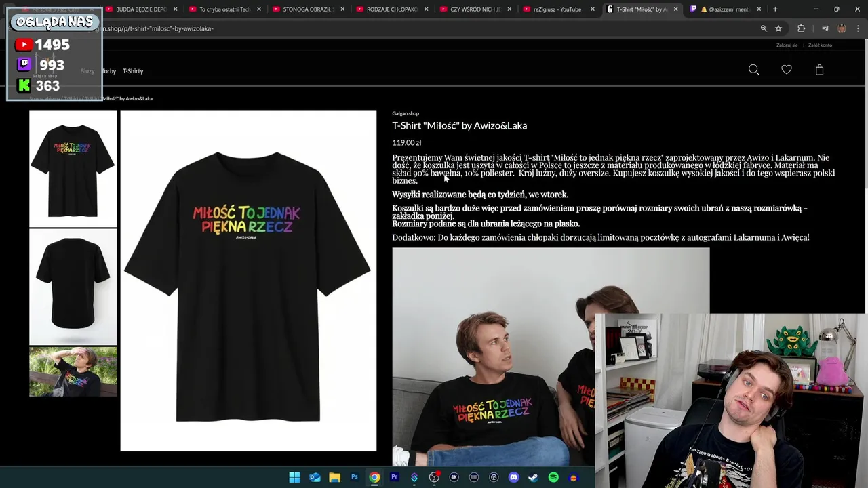The image size is (868, 488).
Task: Open Discord from the taskbar
Action: tap(513, 477)
